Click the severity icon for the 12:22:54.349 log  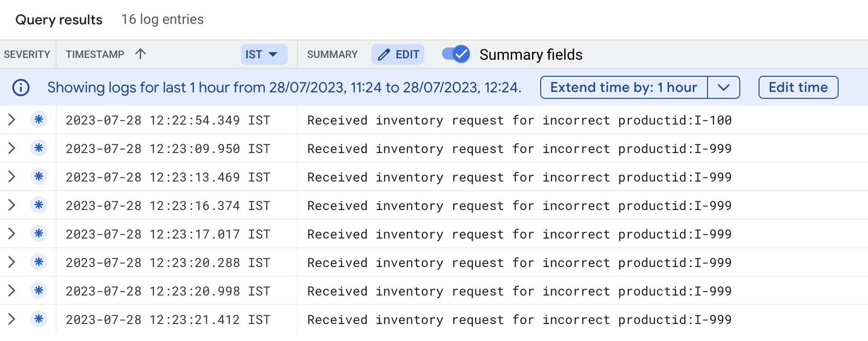[x=39, y=120]
